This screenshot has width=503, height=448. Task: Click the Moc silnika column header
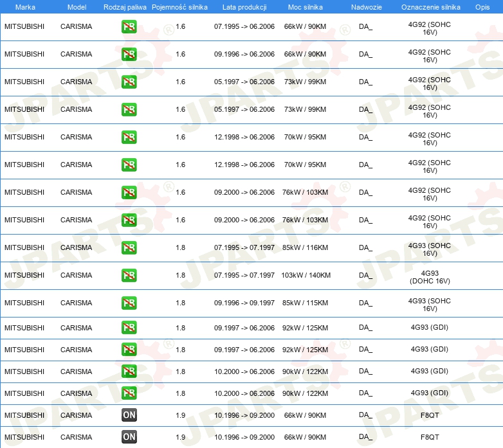306,7
